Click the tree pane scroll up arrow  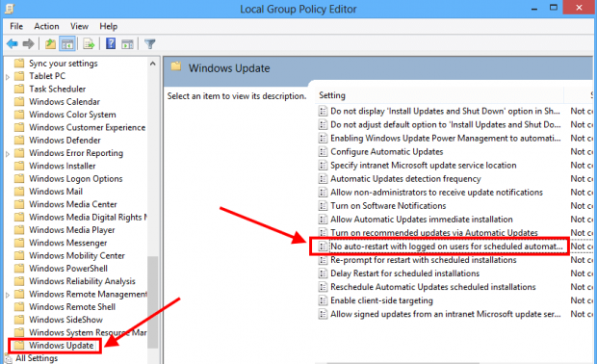point(153,64)
